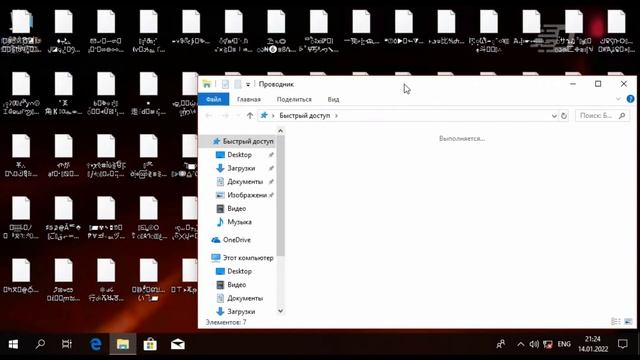Open the Поделиться ribbon tab
Image resolution: width=640 pixels, height=360 pixels.
click(294, 99)
